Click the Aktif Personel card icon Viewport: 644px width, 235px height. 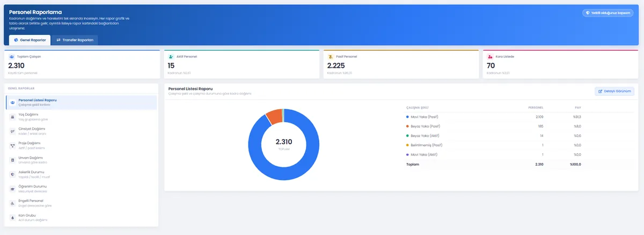[x=171, y=56]
